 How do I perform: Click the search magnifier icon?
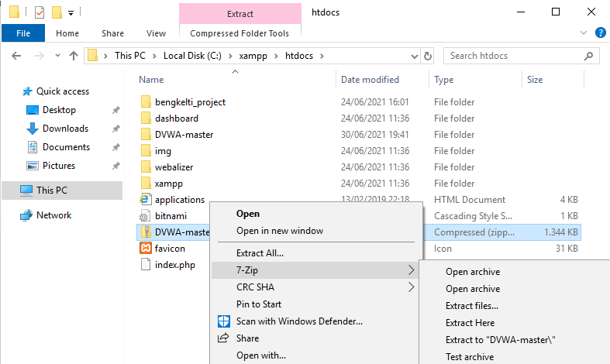point(588,56)
